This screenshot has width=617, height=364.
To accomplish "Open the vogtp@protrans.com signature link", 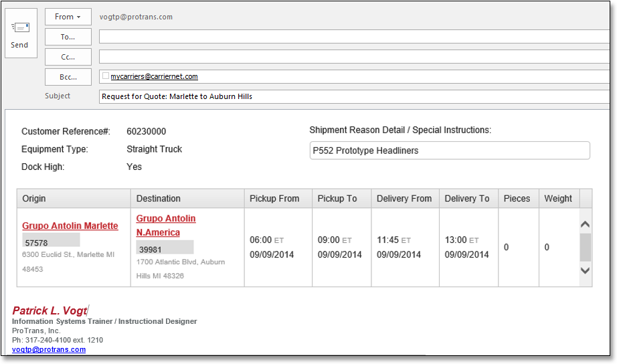I will 49,349.
